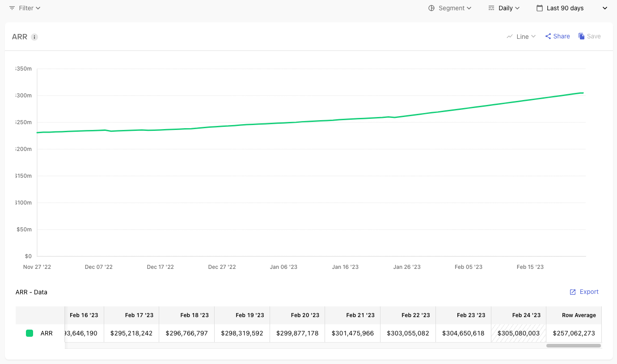
Task: Change chart type via Line dropdown
Action: pos(521,37)
